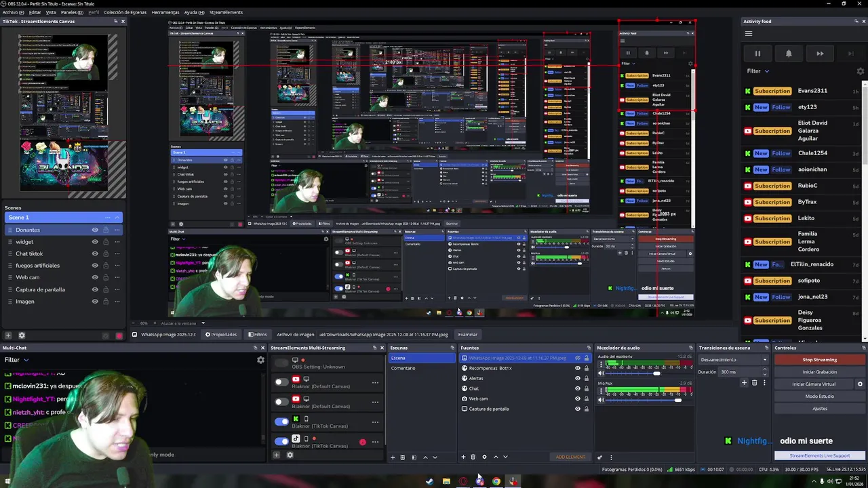868x488 pixels.
Task: Increase transition duration with stepper arrow
Action: (x=765, y=369)
